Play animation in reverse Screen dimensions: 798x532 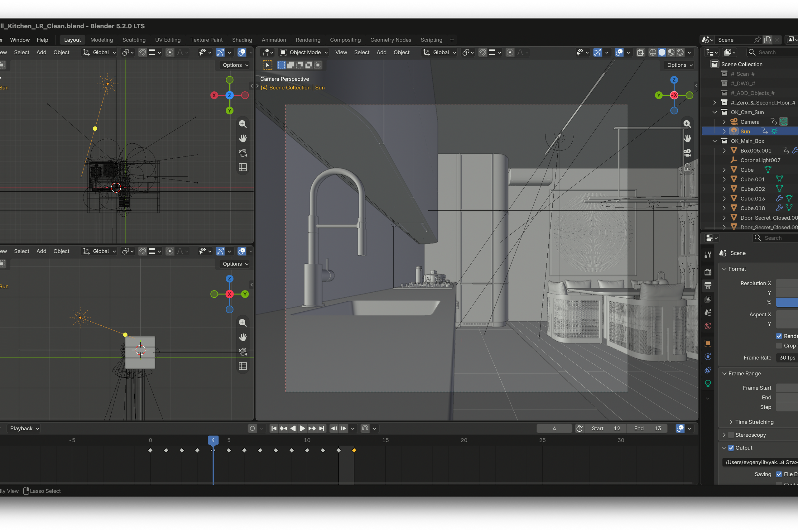(293, 429)
